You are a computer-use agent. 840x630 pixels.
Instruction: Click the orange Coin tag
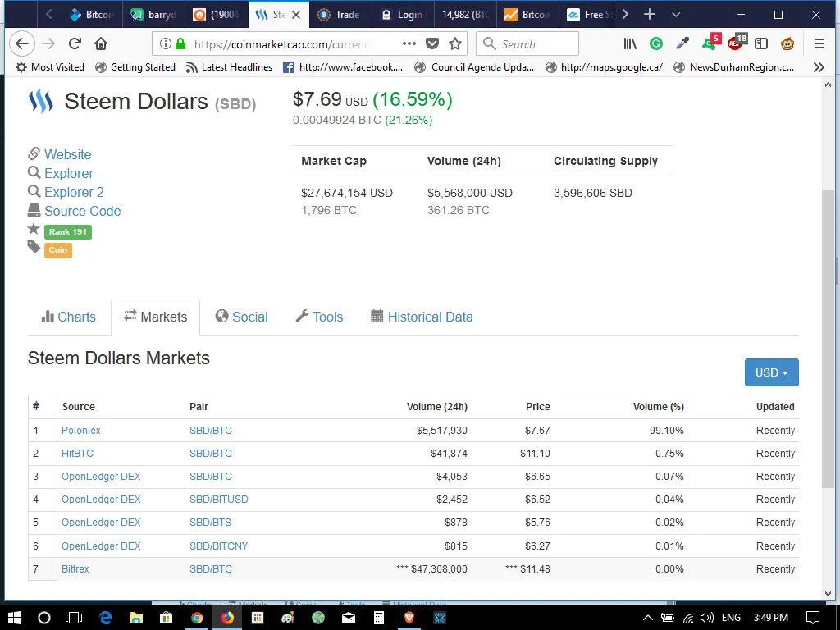tap(58, 249)
